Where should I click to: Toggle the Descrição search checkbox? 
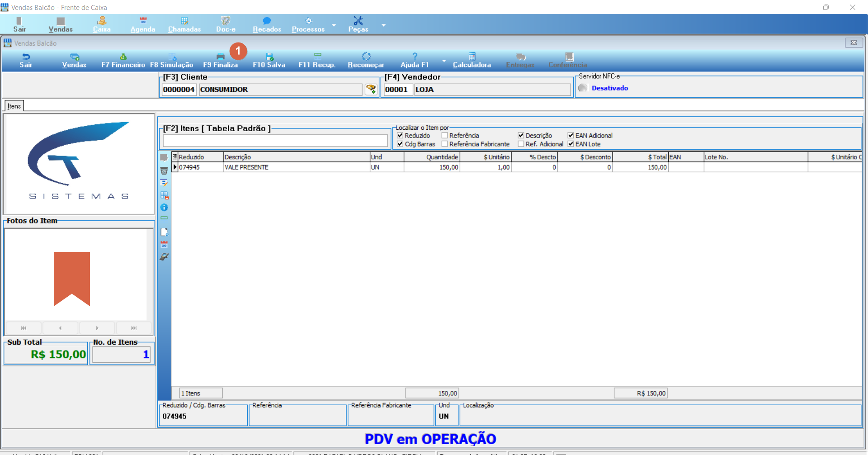521,135
